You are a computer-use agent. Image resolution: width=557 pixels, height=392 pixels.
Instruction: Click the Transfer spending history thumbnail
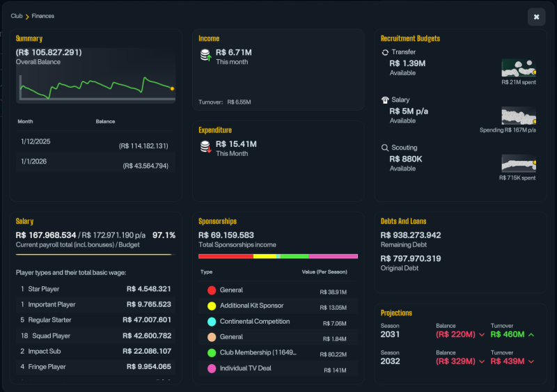point(519,68)
